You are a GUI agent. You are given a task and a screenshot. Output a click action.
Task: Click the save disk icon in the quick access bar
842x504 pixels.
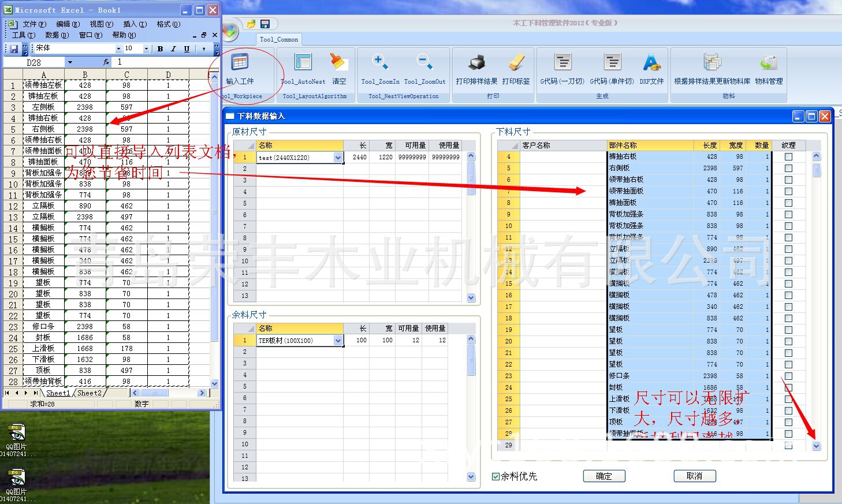point(265,24)
